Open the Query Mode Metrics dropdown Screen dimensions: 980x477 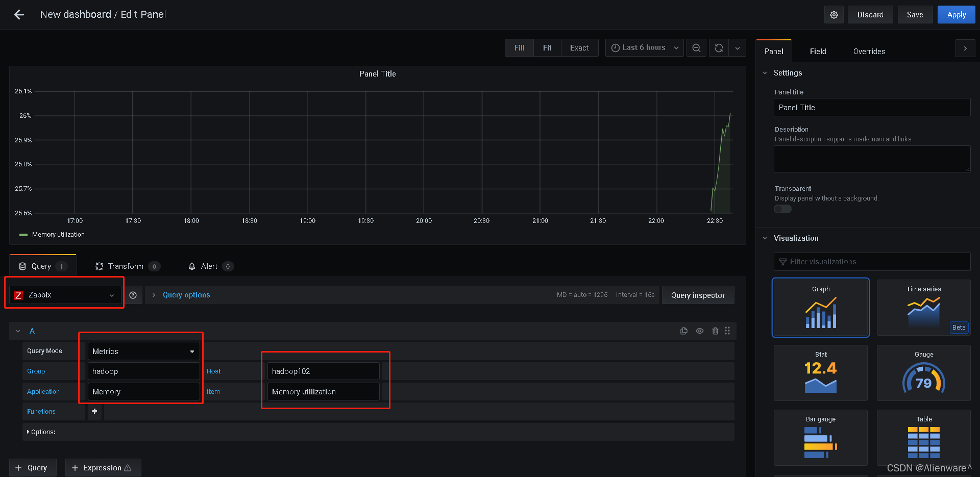coord(143,352)
